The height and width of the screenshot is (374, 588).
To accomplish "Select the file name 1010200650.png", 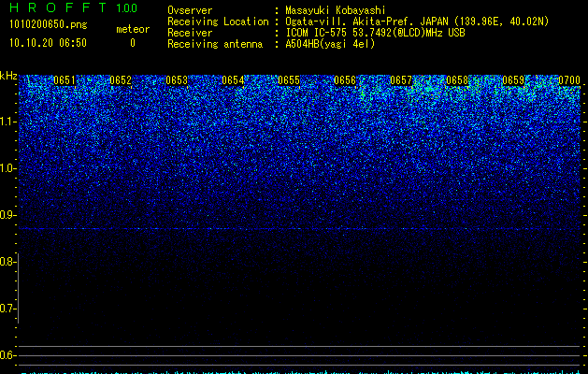I will point(49,25).
